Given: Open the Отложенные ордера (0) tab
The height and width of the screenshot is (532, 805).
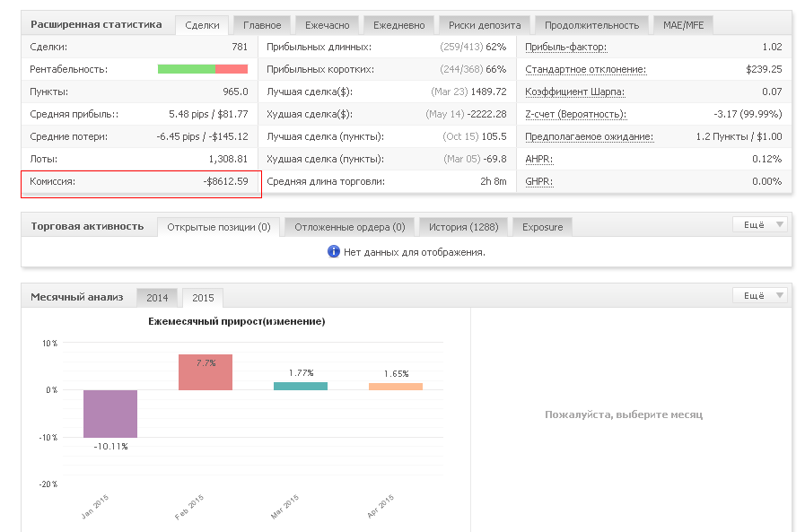Looking at the screenshot, I should coord(350,227).
